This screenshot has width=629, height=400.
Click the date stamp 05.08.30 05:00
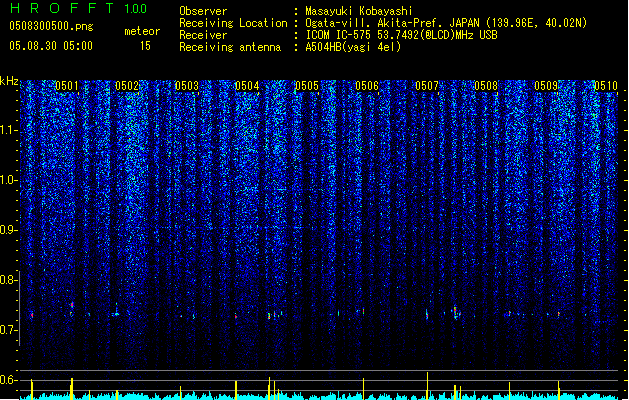(x=51, y=46)
